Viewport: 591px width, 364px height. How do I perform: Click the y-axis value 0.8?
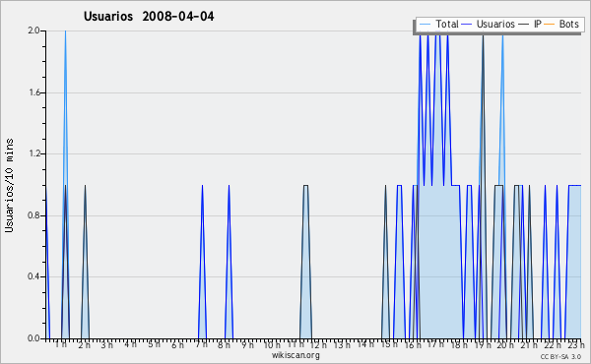pyautogui.click(x=33, y=215)
